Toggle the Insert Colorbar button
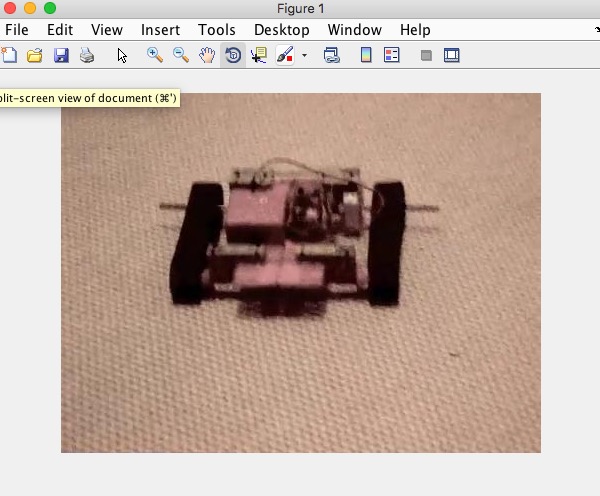This screenshot has height=496, width=600. pyautogui.click(x=366, y=55)
